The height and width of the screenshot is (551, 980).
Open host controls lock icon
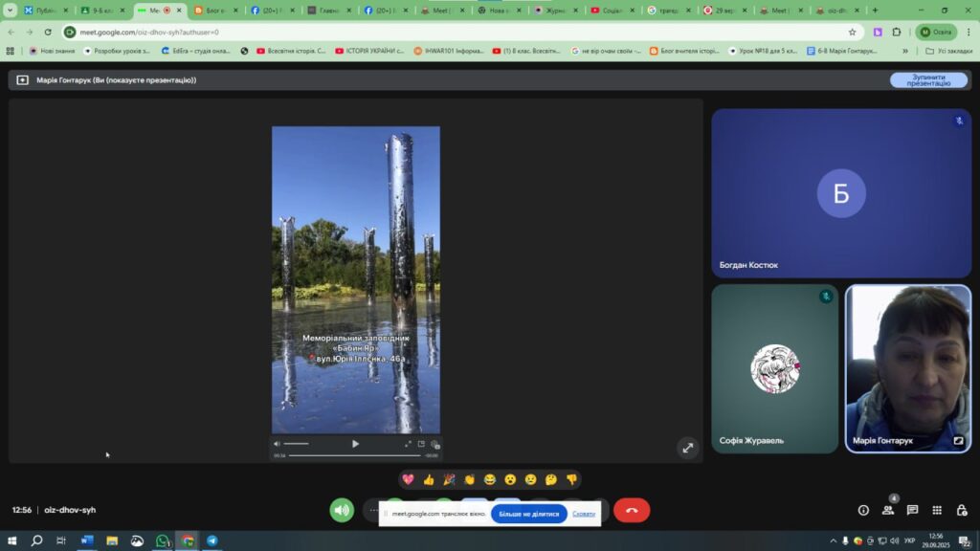tap(962, 511)
